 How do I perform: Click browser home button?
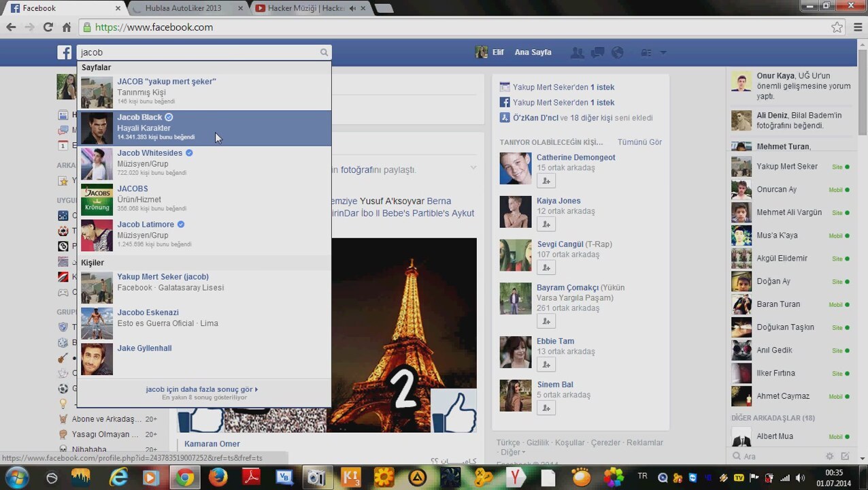click(66, 27)
